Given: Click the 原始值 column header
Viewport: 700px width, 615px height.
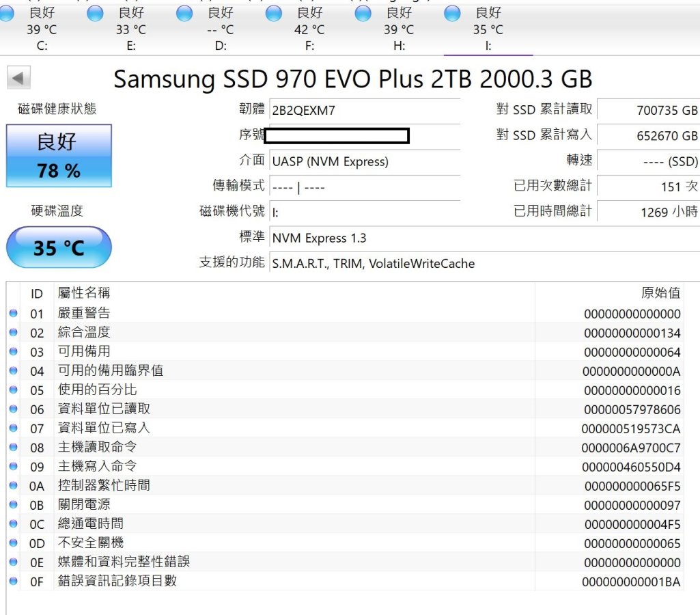Looking at the screenshot, I should tap(660, 293).
